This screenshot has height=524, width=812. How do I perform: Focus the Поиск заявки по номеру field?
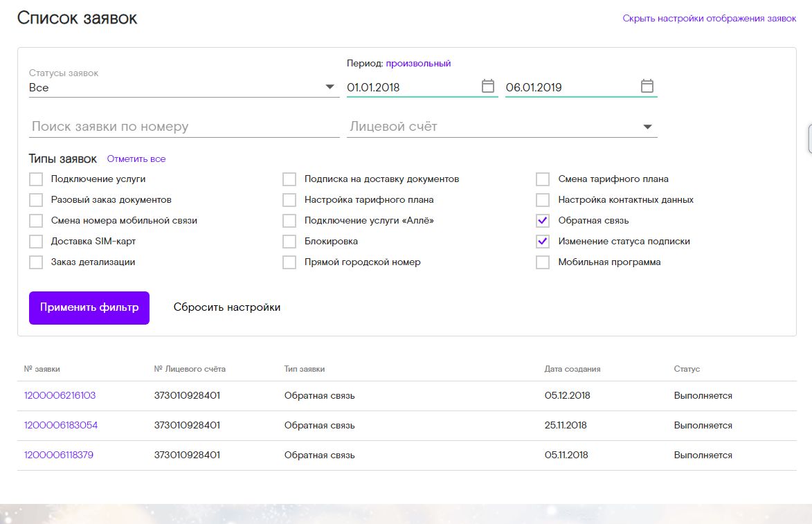pyautogui.click(x=184, y=127)
